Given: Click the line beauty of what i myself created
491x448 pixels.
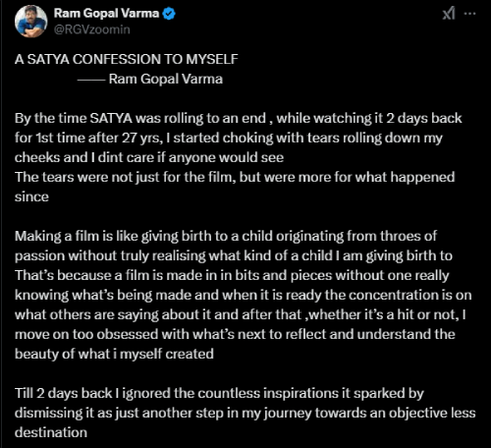Looking at the screenshot, I should [x=114, y=354].
